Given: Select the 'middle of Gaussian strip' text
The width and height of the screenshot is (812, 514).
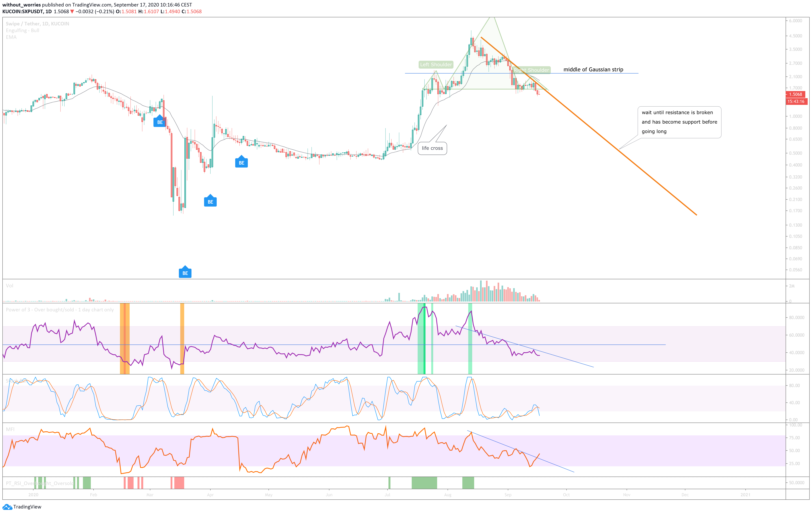Looking at the screenshot, I should click(593, 70).
